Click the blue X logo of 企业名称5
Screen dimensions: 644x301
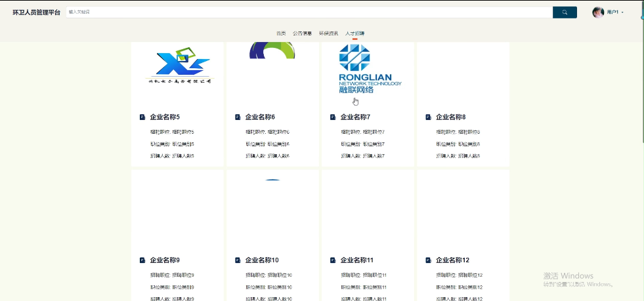(x=179, y=65)
